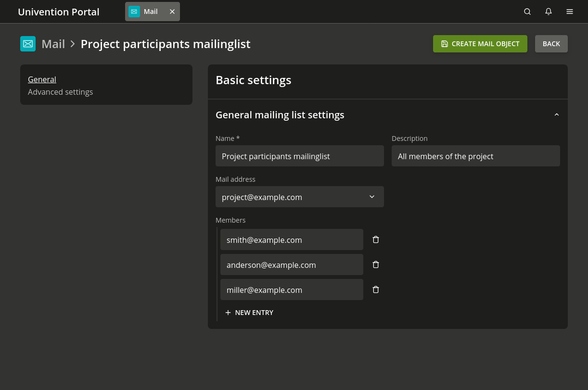This screenshot has width=588, height=390.
Task: Add a New Entry to members
Action: tap(249, 313)
